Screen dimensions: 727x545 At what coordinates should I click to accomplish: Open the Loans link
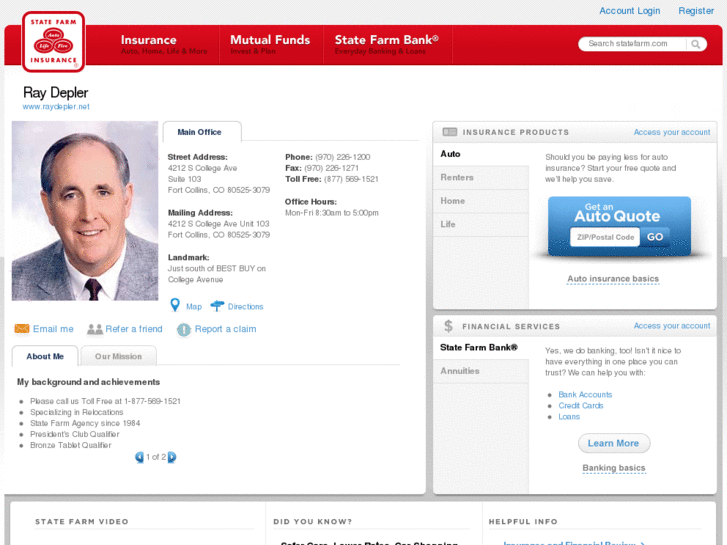pyautogui.click(x=569, y=417)
